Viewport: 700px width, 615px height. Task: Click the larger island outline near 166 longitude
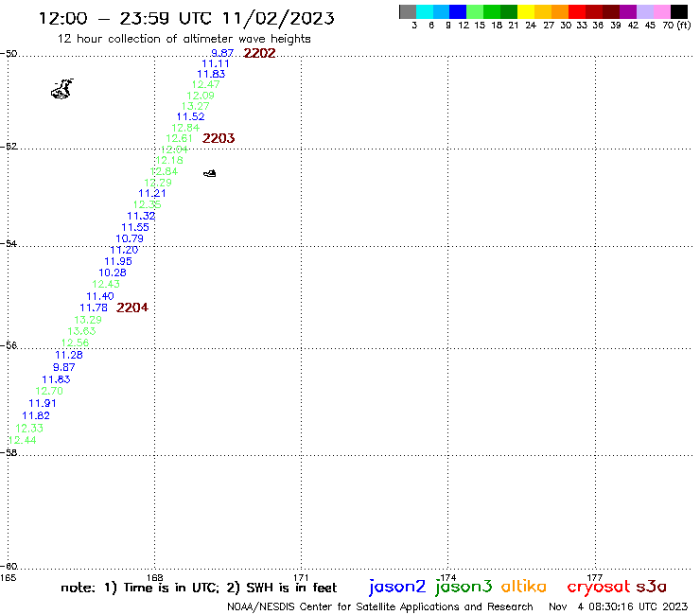pos(62,88)
